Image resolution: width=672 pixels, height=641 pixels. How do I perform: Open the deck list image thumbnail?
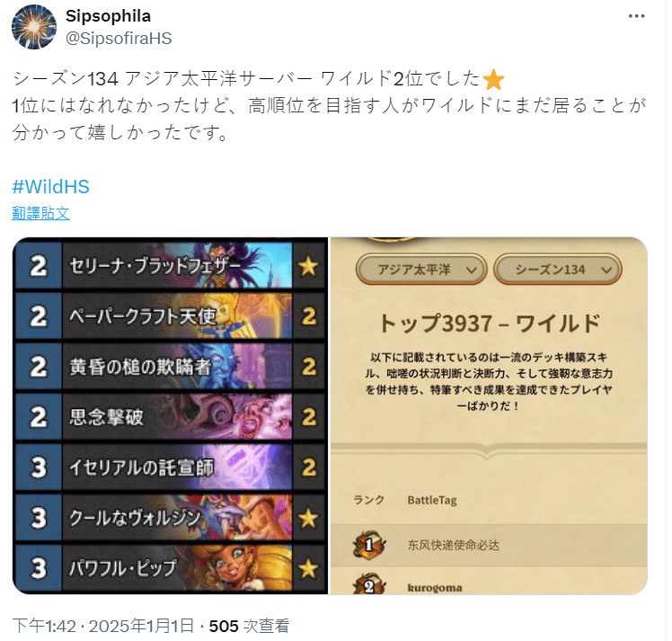(170, 415)
